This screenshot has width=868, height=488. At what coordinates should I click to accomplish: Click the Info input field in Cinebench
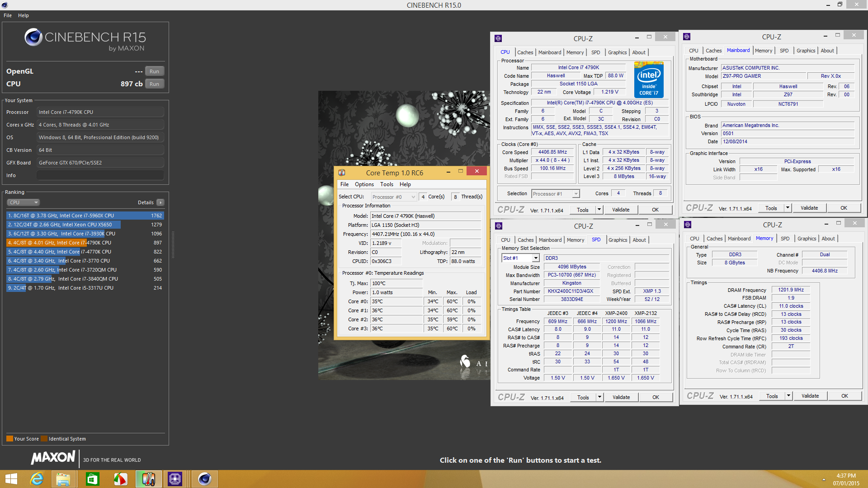100,175
